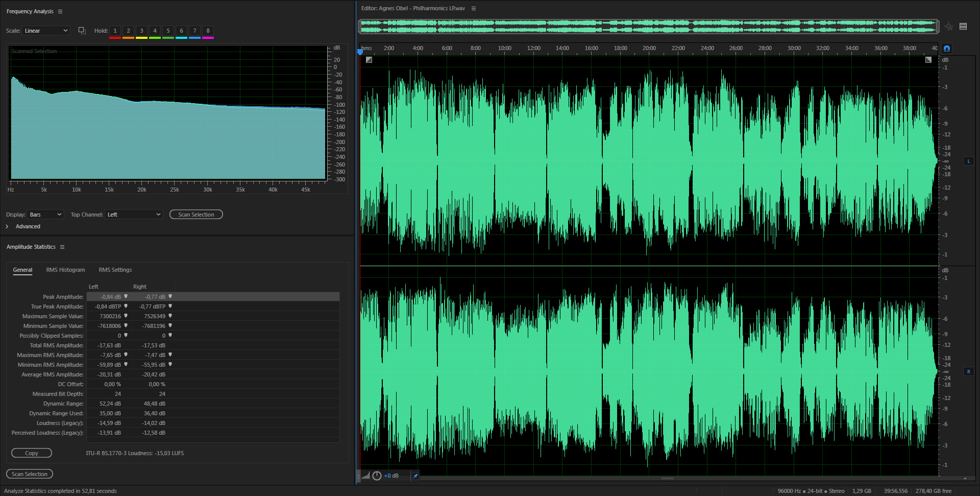The image size is (980, 496).
Task: Click Scan Selection in Frequency Analysis panel
Action: tap(196, 215)
